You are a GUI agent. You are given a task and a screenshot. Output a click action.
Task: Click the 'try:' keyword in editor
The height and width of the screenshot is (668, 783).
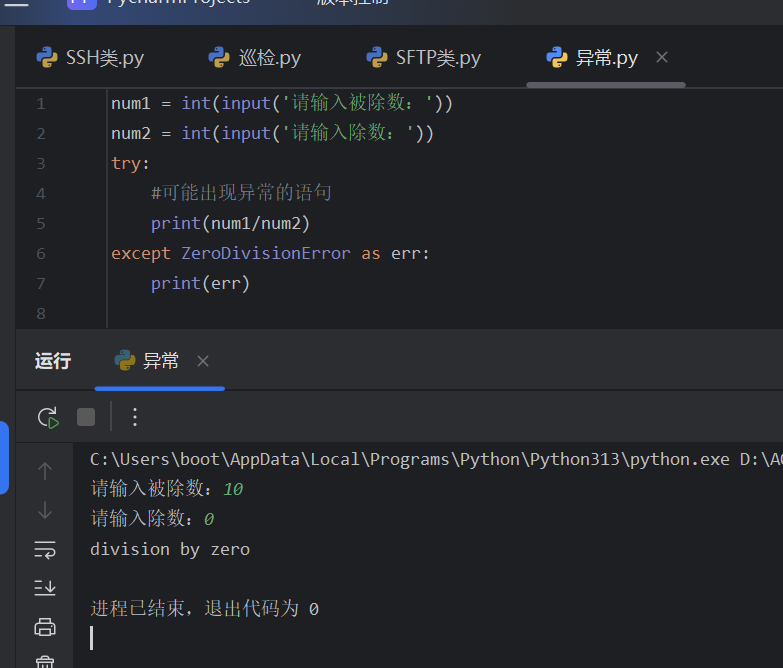click(130, 164)
